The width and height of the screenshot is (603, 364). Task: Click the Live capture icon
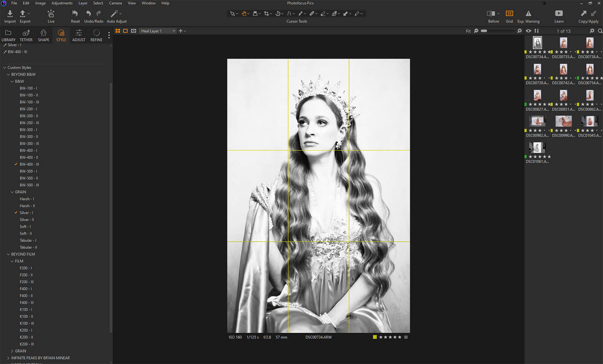51,14
